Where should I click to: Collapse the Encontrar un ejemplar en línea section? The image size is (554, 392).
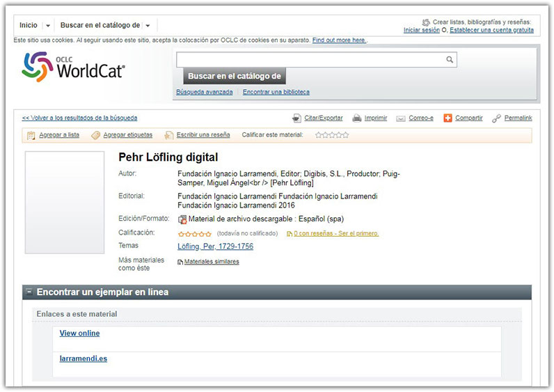tap(29, 292)
